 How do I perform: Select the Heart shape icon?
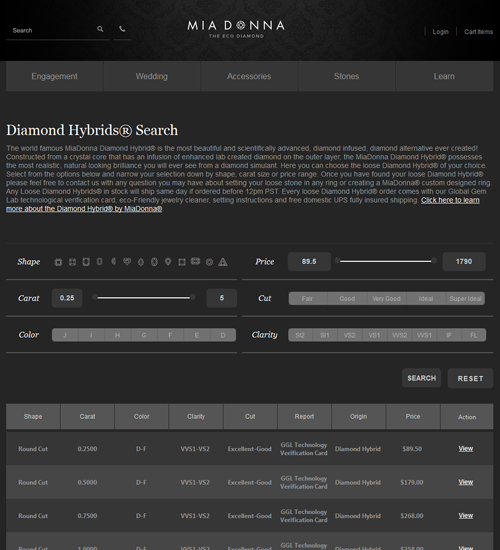pos(127,261)
